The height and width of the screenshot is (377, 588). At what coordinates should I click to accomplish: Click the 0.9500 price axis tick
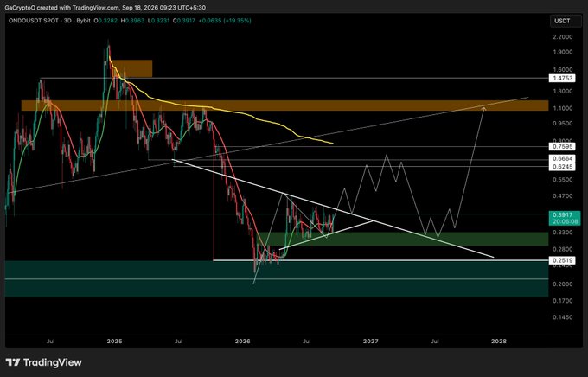tap(562, 124)
